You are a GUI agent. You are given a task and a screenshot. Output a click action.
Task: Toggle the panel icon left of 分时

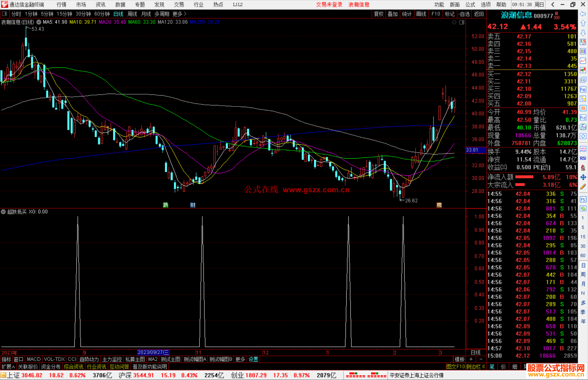[5, 14]
